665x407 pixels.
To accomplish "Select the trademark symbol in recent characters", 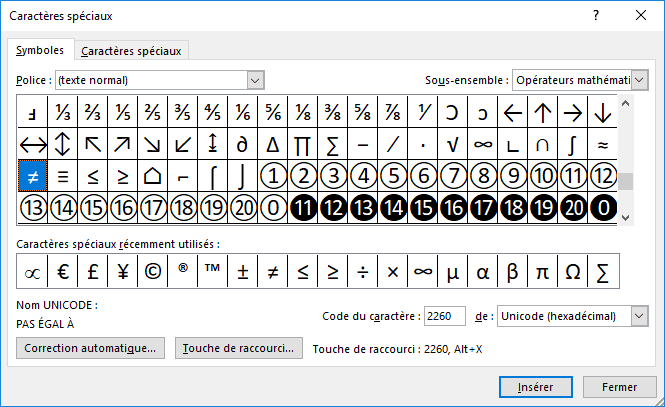I will [212, 271].
